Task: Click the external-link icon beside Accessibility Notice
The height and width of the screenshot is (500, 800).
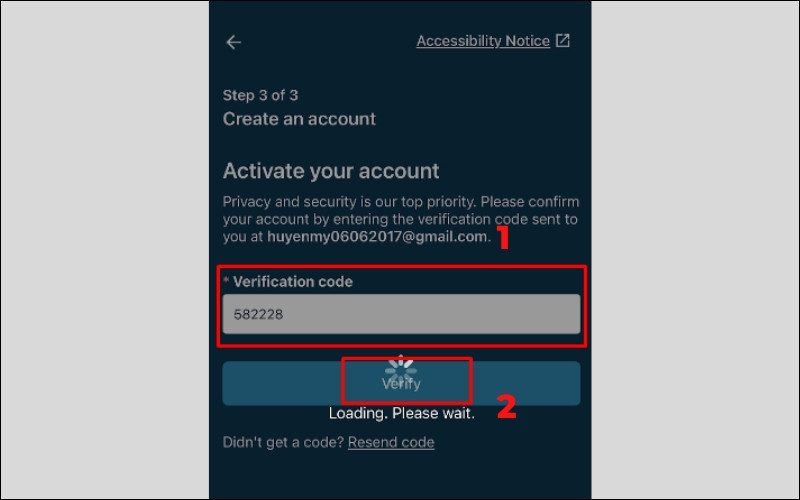Action: tap(562, 40)
